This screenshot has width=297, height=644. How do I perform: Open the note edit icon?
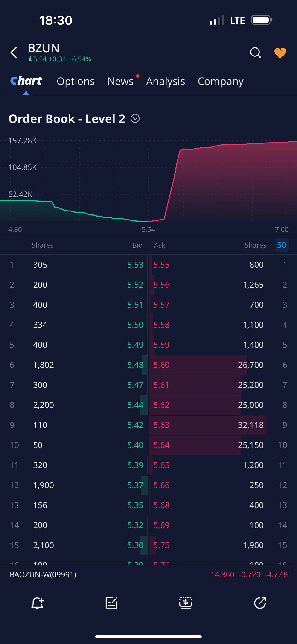111,603
